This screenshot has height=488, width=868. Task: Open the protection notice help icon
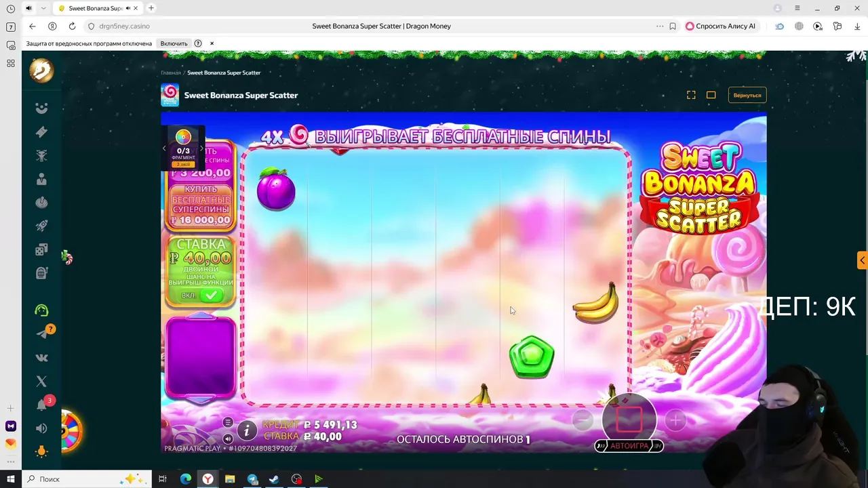[198, 43]
